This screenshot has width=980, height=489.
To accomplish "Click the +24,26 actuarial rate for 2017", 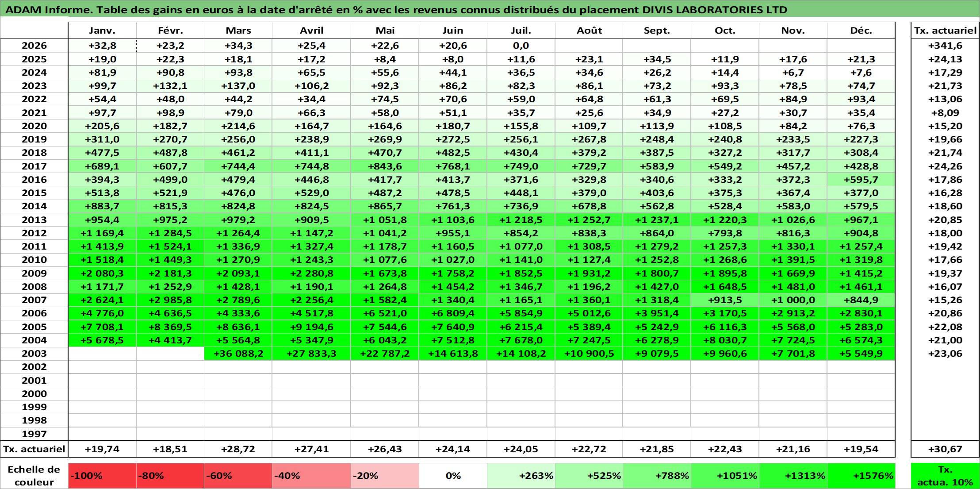I will (945, 166).
